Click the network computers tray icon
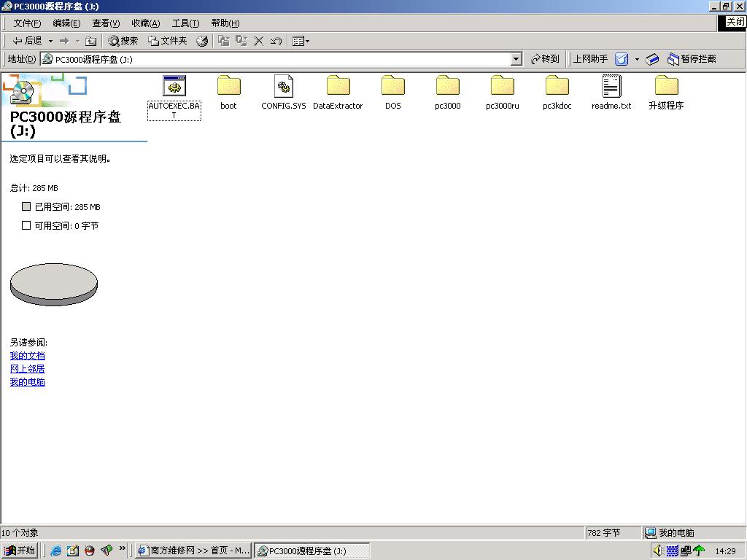747x560 pixels. (x=686, y=551)
